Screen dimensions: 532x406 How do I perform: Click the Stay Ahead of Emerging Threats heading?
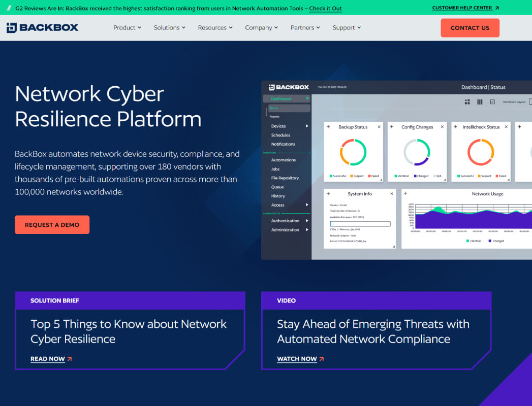[373, 331]
